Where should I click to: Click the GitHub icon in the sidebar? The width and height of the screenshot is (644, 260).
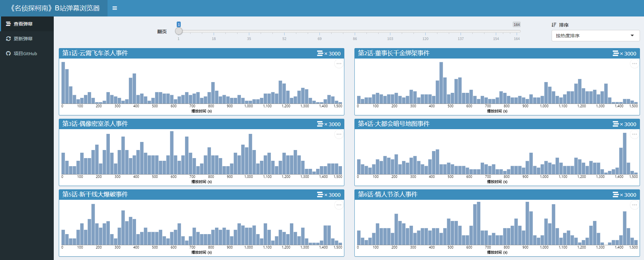[8, 53]
